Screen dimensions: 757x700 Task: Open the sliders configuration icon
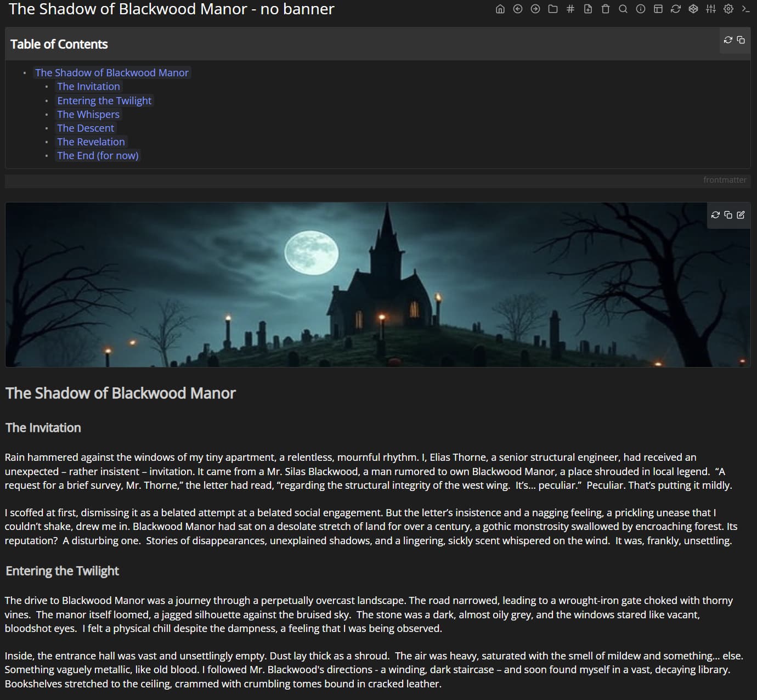pos(711,9)
